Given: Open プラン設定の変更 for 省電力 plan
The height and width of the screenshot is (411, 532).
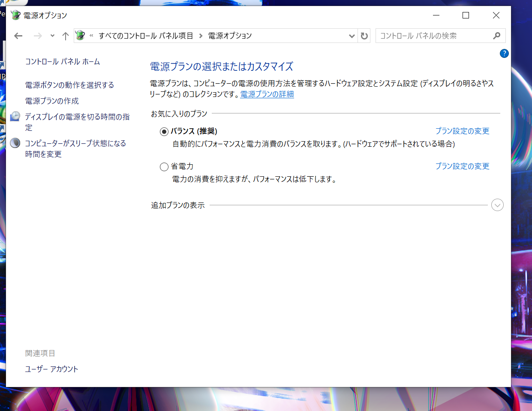Looking at the screenshot, I should click(462, 166).
